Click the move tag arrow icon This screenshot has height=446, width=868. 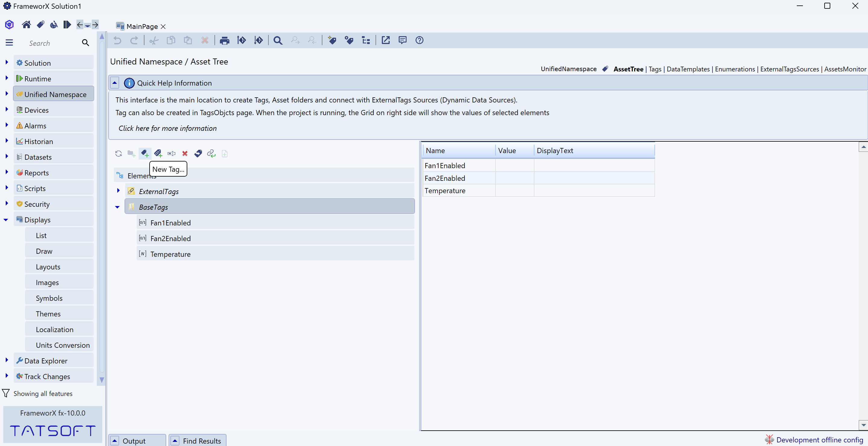198,153
